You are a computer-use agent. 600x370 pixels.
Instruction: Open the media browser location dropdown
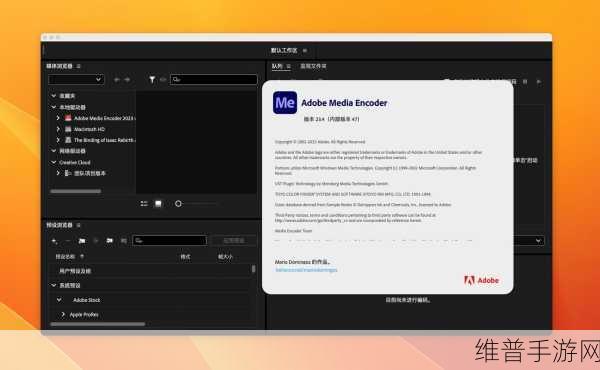point(76,79)
